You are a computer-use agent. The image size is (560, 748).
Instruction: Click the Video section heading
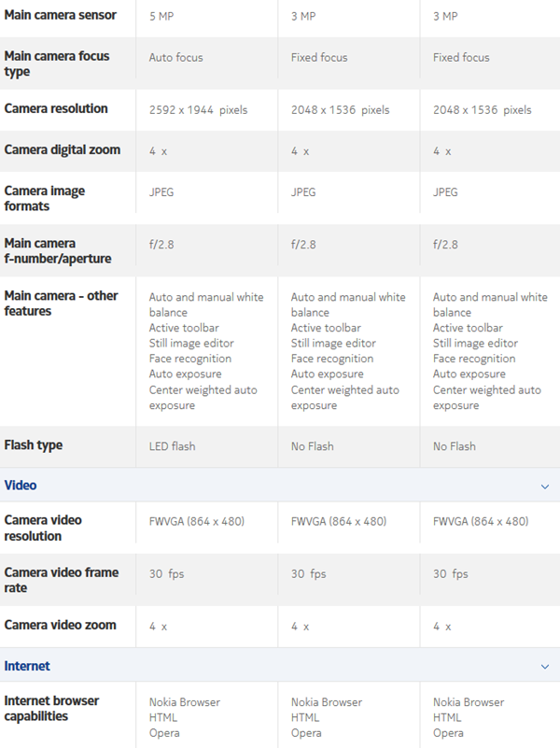tap(21, 486)
